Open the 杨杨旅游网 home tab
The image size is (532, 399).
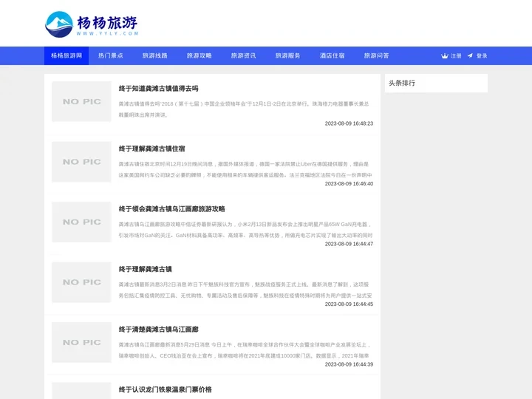[x=66, y=55]
